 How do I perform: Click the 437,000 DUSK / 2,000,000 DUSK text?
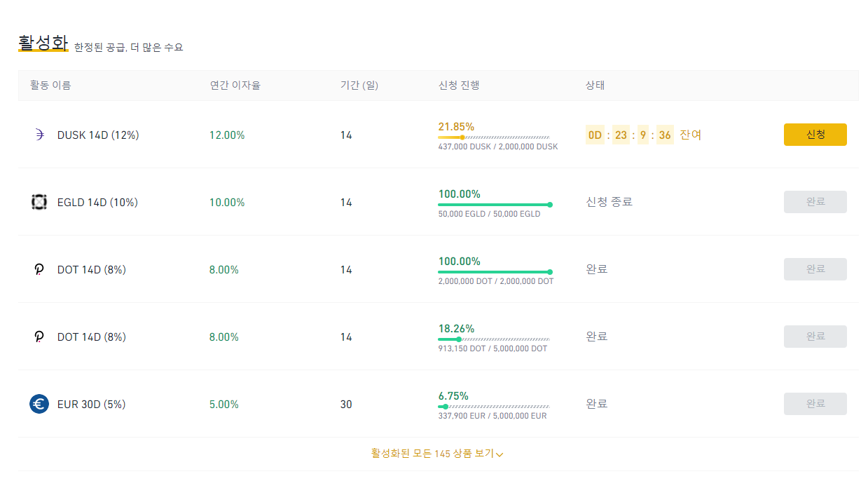tap(498, 147)
